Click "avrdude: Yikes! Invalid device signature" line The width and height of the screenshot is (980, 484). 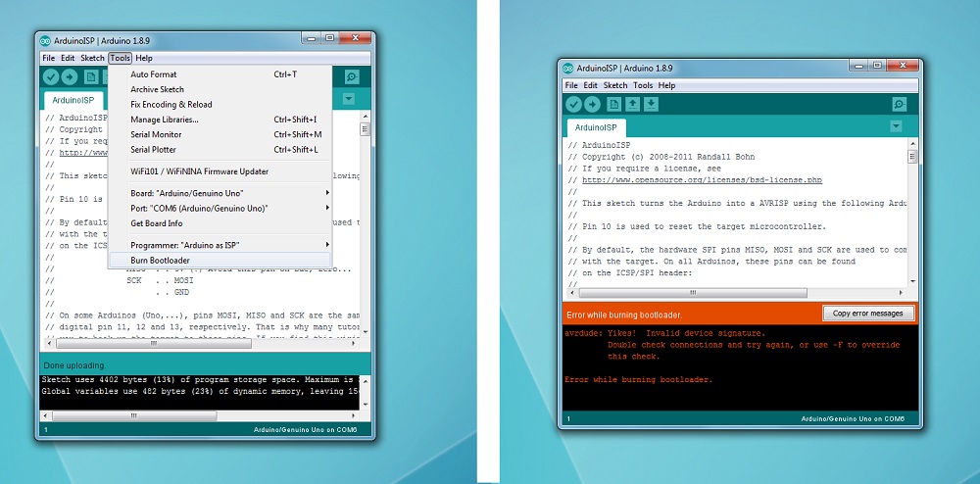pos(664,333)
